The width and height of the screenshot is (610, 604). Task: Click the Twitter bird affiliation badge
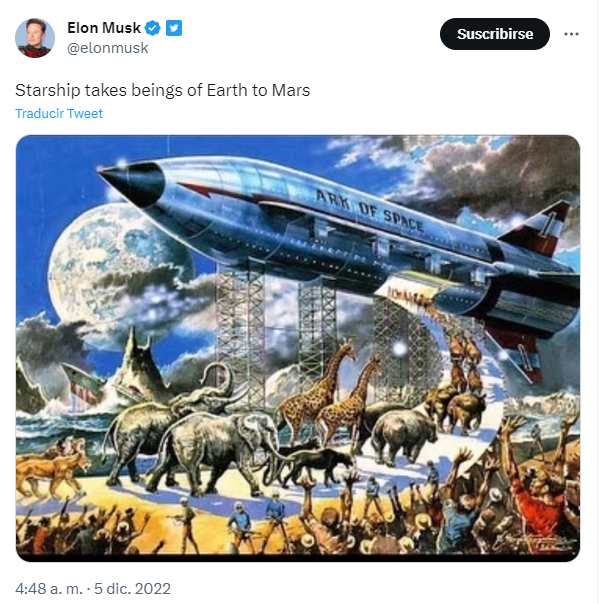pyautogui.click(x=174, y=28)
